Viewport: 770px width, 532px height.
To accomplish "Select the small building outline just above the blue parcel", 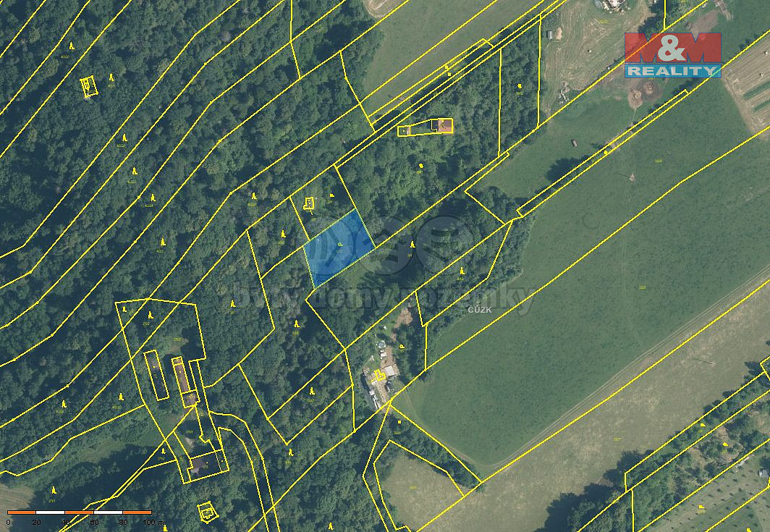I will [x=309, y=203].
